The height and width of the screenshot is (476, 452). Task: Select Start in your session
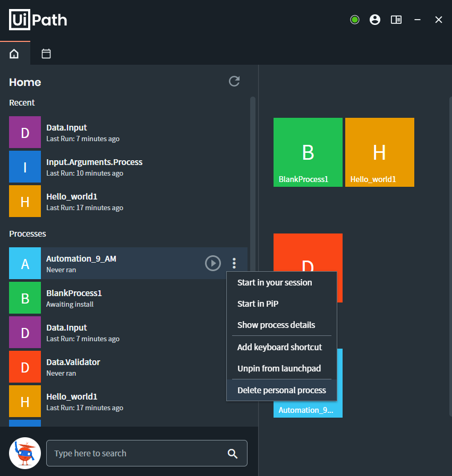point(275,282)
